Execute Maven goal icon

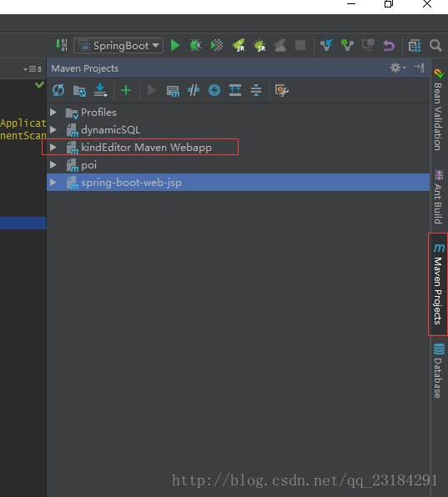pos(173,91)
